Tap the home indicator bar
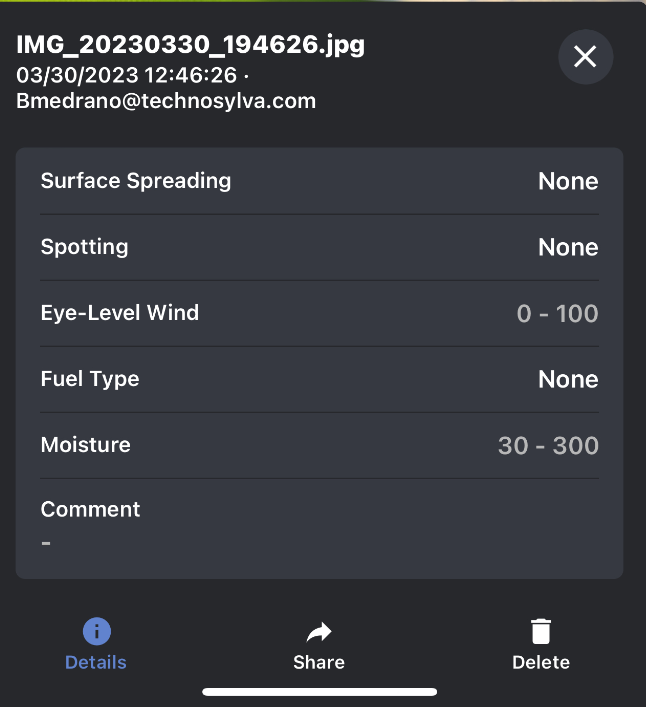 pos(320,691)
